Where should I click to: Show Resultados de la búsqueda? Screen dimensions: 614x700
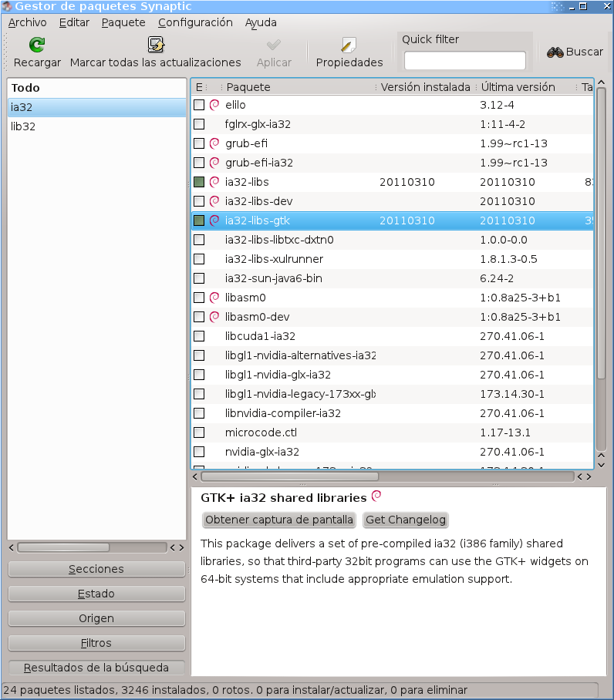(x=96, y=668)
